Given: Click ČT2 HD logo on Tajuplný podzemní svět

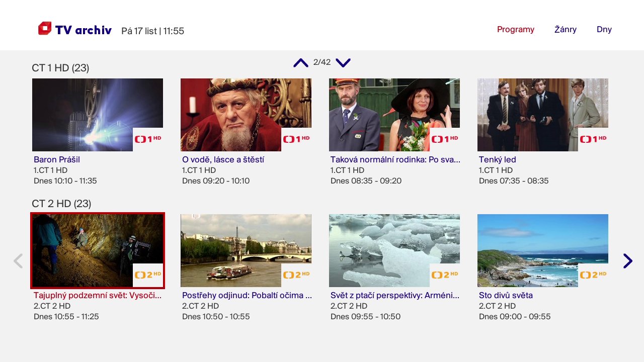Looking at the screenshot, I should (x=148, y=275).
